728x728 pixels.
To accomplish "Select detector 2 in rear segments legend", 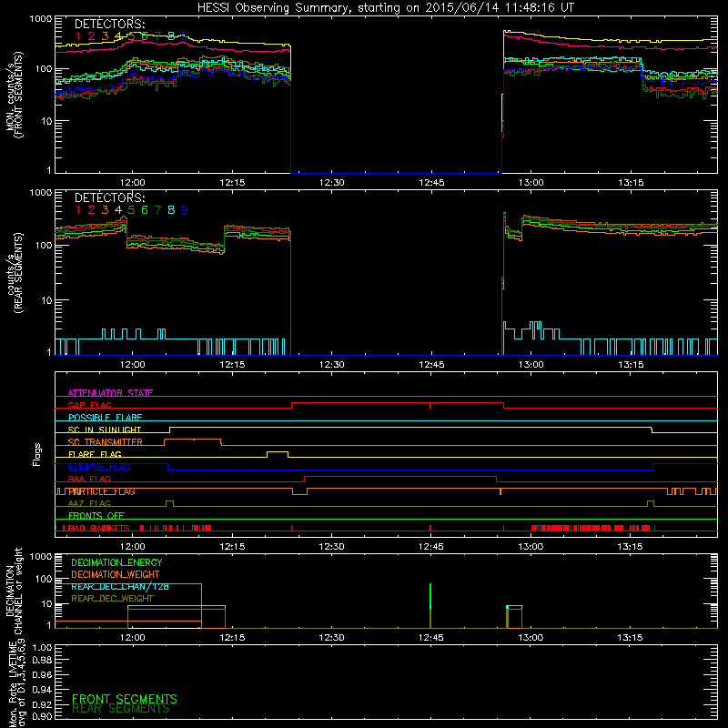I will coord(92,210).
